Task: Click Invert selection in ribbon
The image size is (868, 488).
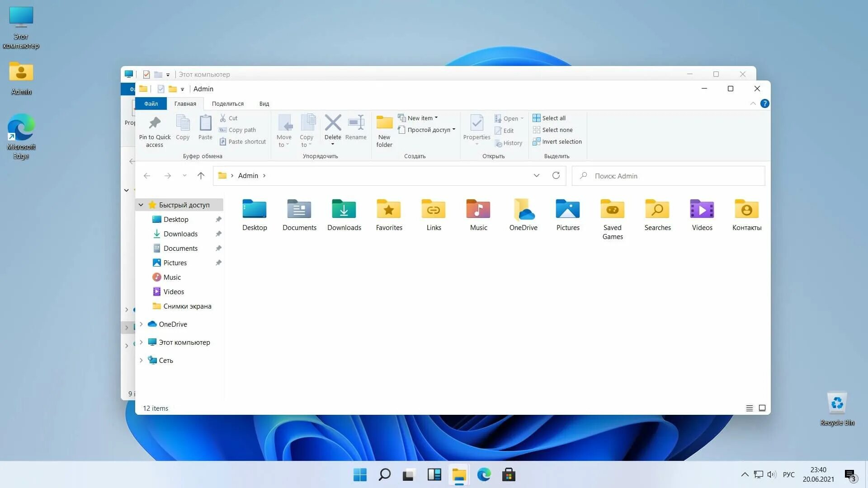Action: pyautogui.click(x=557, y=141)
